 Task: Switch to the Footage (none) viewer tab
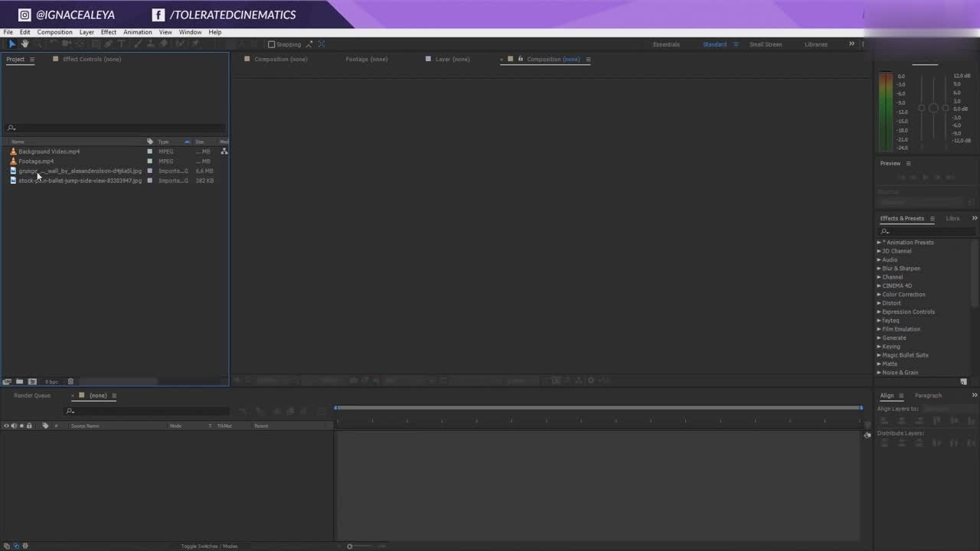[x=367, y=60]
